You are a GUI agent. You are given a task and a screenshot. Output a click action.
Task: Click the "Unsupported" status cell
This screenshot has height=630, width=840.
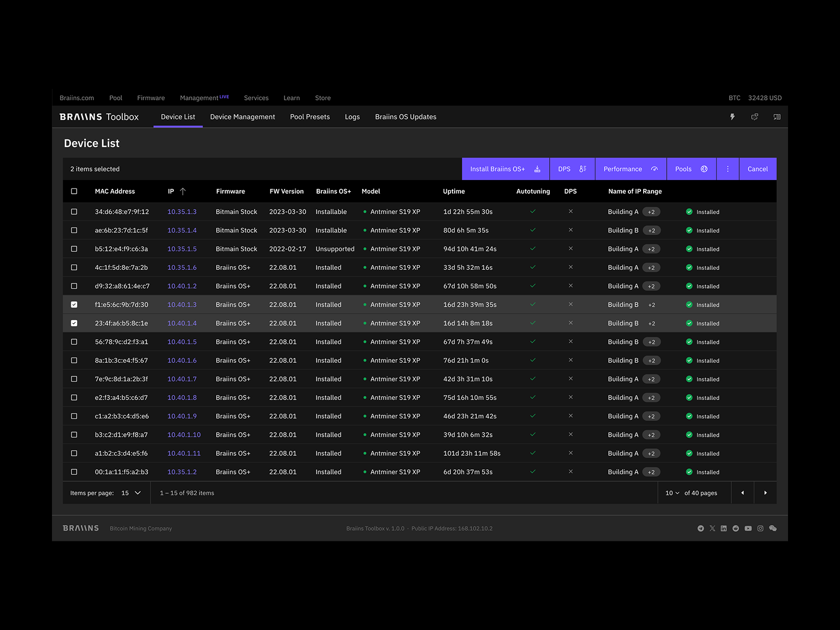pyautogui.click(x=335, y=249)
